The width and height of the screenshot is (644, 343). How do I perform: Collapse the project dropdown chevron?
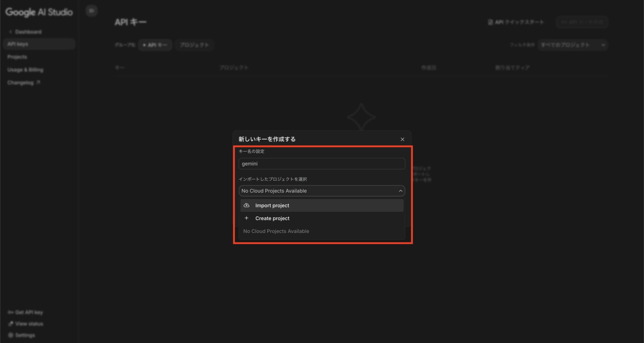(400, 191)
